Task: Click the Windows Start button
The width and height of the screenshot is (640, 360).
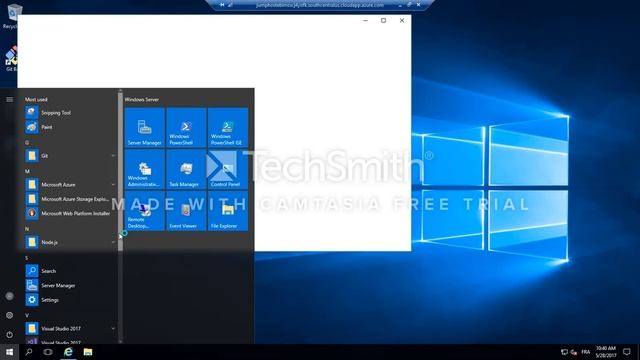Action: click(x=9, y=352)
